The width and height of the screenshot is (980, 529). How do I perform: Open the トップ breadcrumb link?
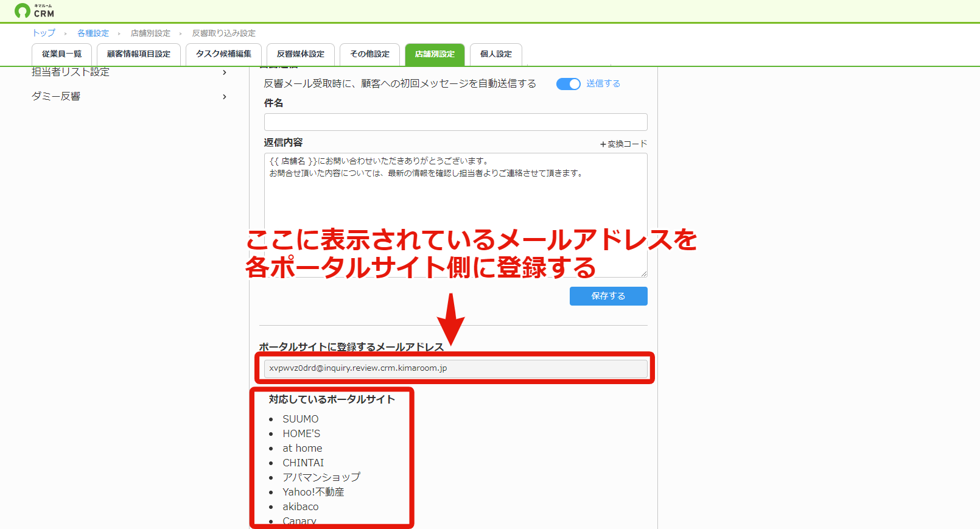(x=44, y=33)
